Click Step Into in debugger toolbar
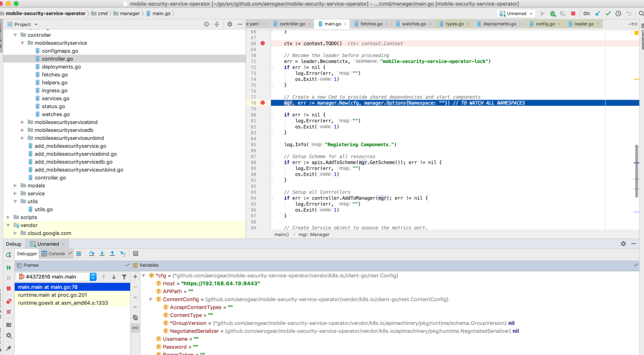 click(102, 254)
